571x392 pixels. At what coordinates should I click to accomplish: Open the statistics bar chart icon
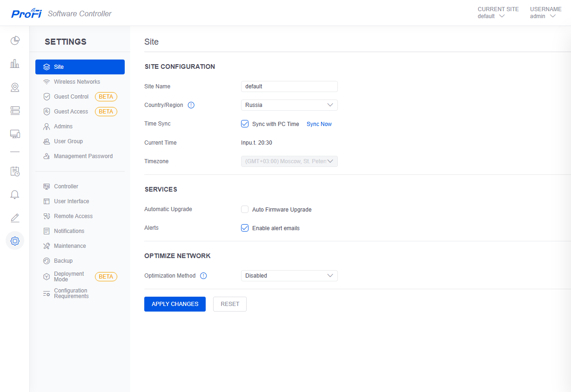(x=15, y=64)
